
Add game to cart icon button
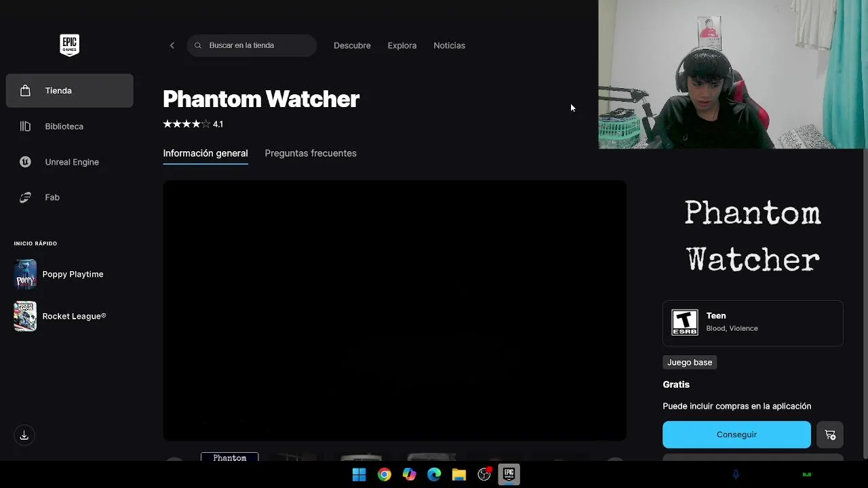click(x=830, y=434)
